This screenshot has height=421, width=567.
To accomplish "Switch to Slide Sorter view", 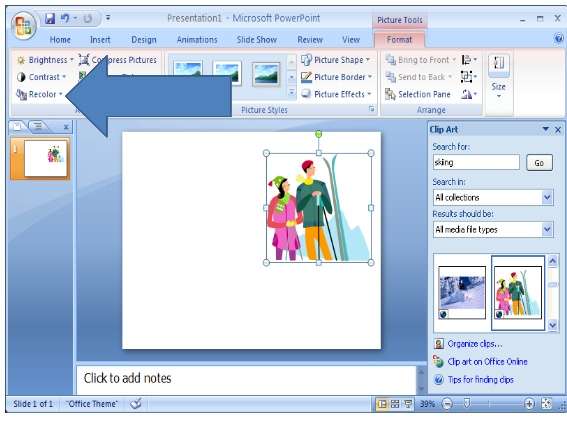I will click(395, 404).
